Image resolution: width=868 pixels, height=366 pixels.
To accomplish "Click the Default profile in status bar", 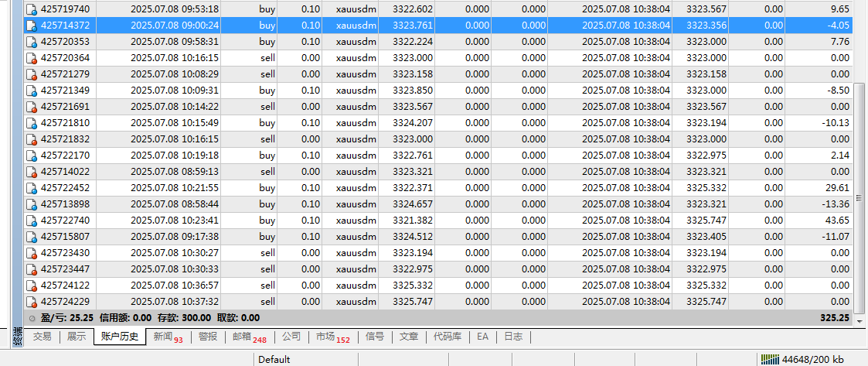I will coord(274,359).
